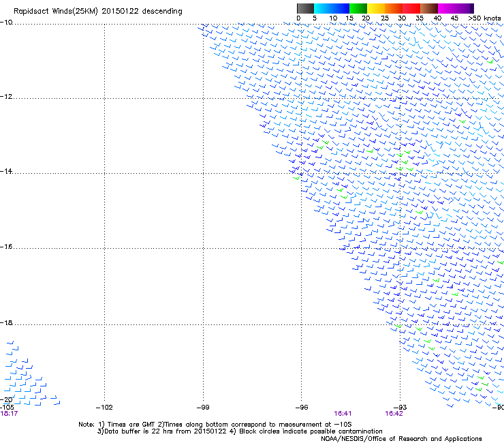This screenshot has height=443, width=504.
Task: Click the cyan-to-blue 5-15 knots color segment
Action: point(332,8)
